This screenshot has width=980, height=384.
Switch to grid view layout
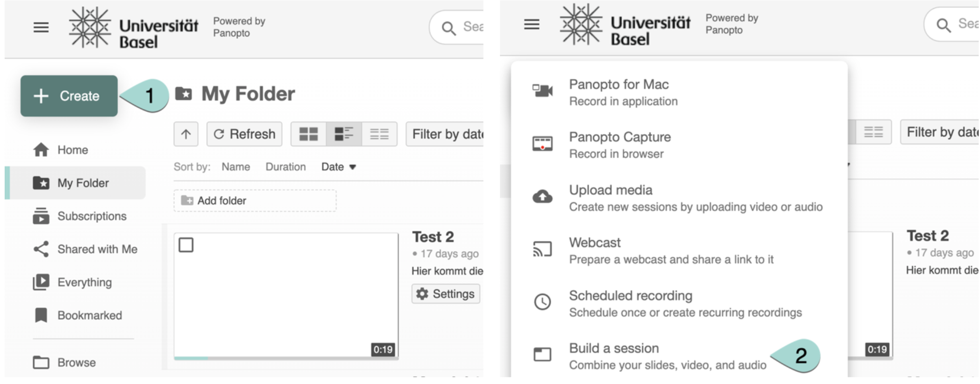308,134
